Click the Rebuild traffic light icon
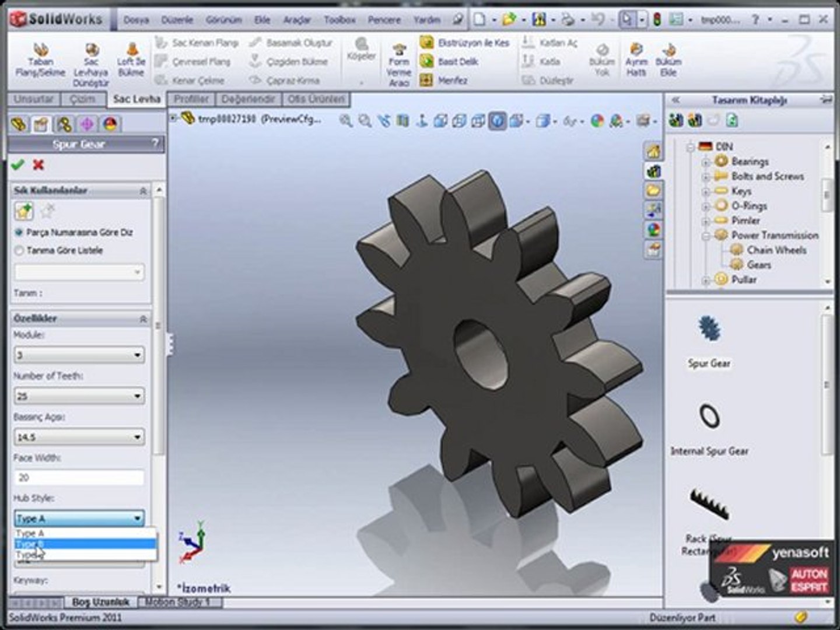The width and height of the screenshot is (840, 630). (657, 20)
